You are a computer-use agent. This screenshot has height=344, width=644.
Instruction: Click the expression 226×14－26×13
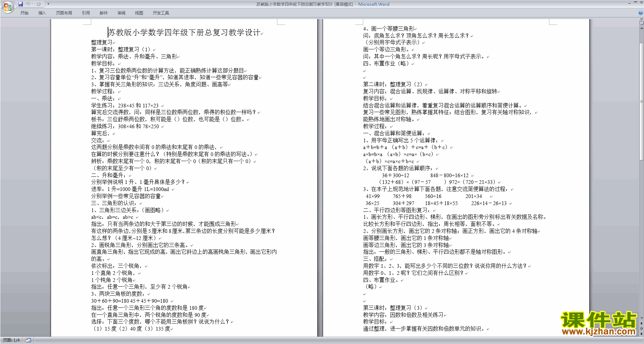point(489,203)
